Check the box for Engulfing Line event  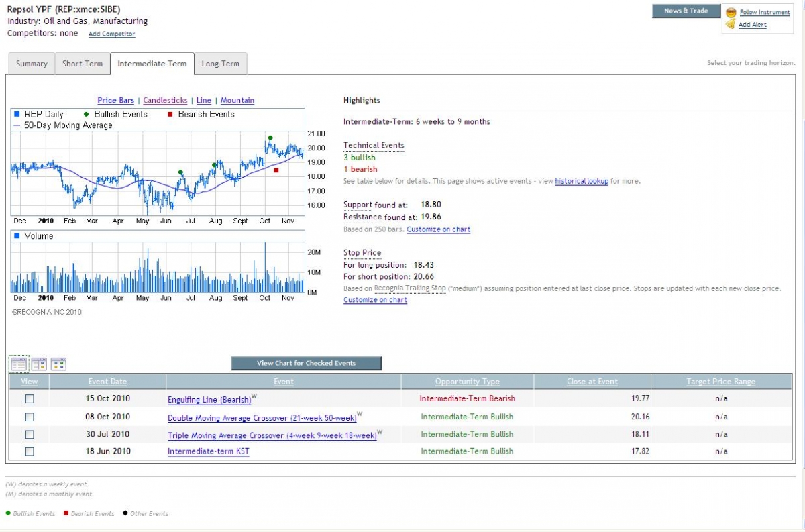click(30, 398)
